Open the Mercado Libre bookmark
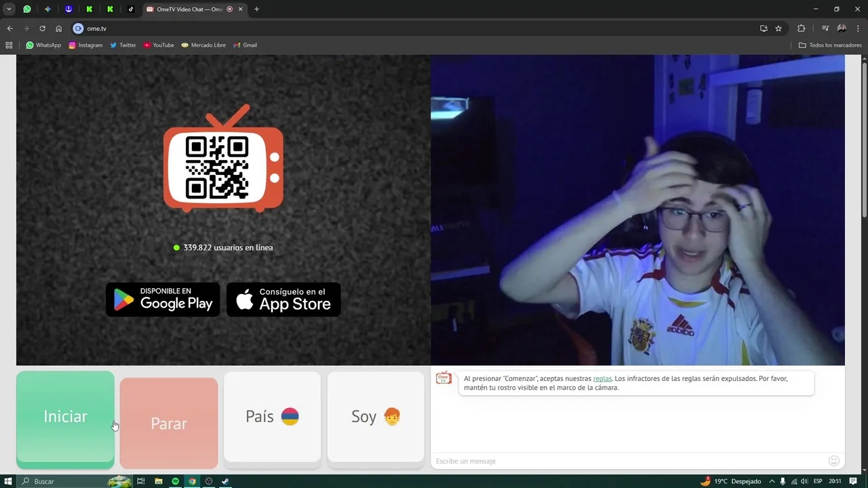 coord(203,45)
